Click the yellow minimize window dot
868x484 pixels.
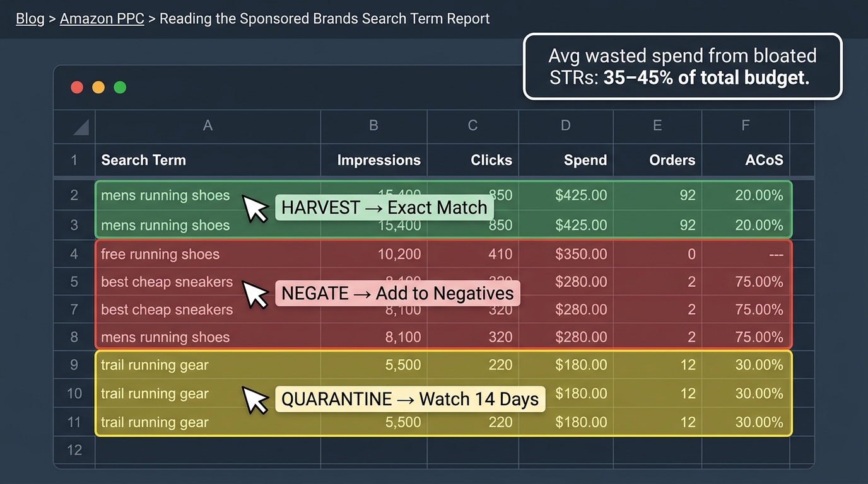click(x=98, y=88)
